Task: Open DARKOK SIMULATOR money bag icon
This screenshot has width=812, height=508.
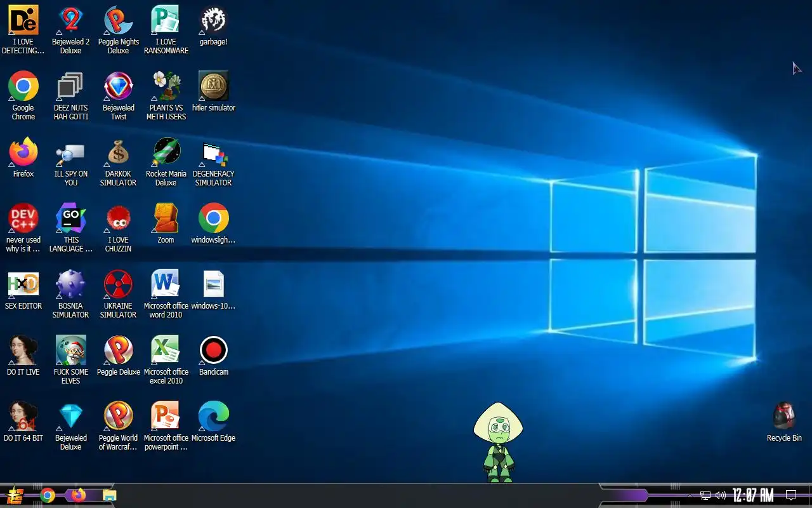Action: click(x=119, y=161)
